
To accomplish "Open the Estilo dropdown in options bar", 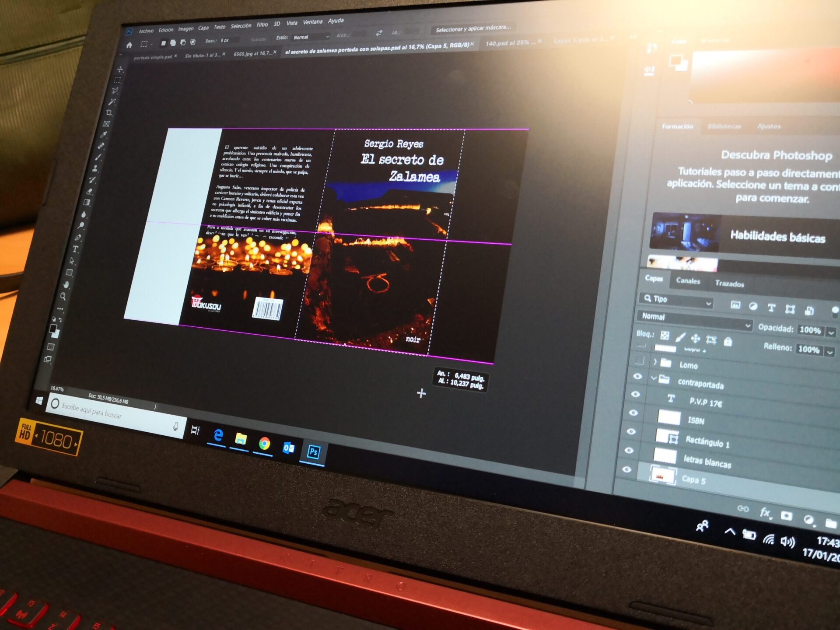I will [311, 37].
